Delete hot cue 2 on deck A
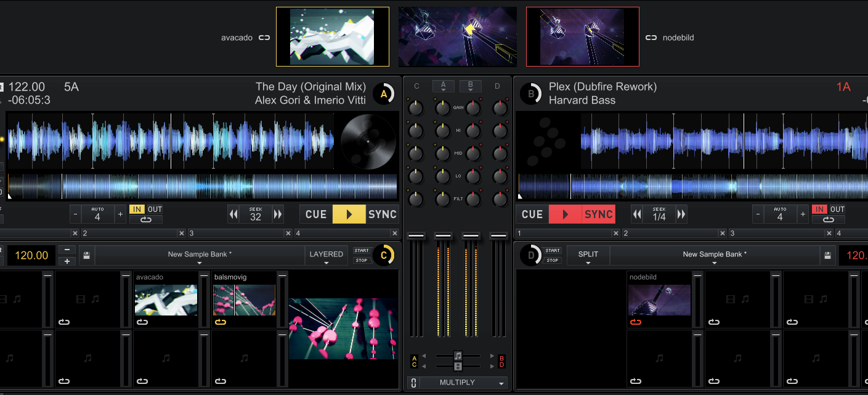868x395 pixels. click(x=181, y=234)
